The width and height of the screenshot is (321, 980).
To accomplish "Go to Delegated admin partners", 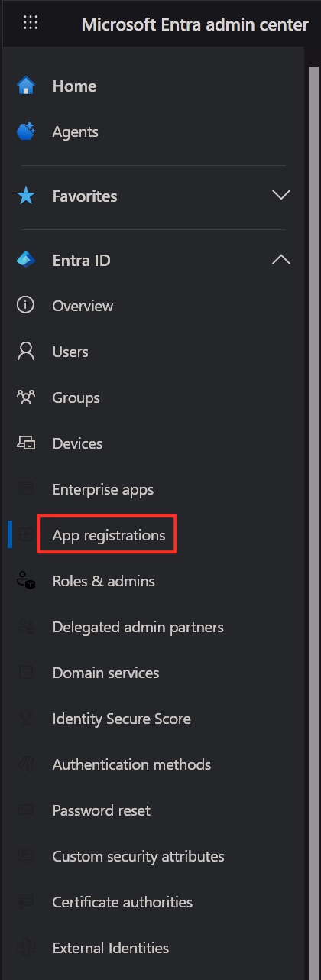I will 138,627.
